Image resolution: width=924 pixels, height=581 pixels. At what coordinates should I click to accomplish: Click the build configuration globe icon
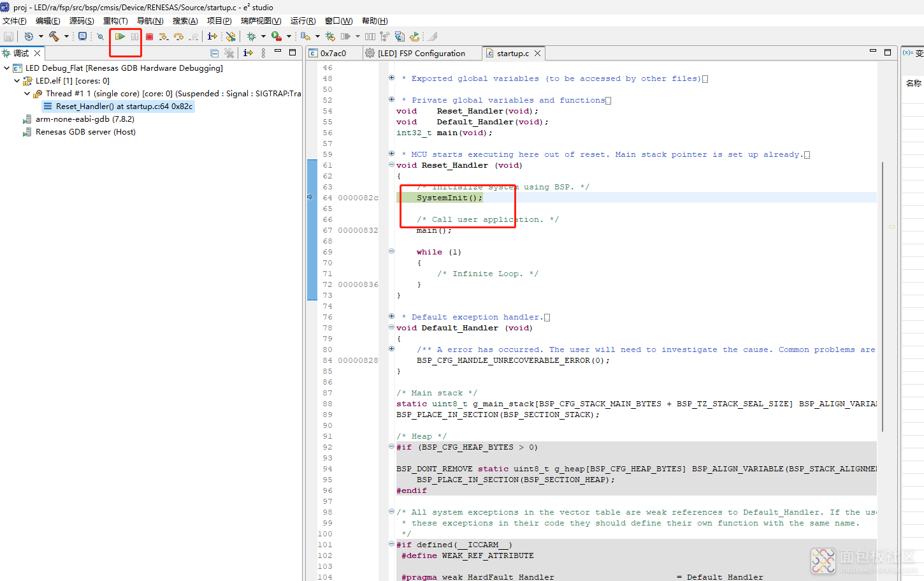pos(29,36)
